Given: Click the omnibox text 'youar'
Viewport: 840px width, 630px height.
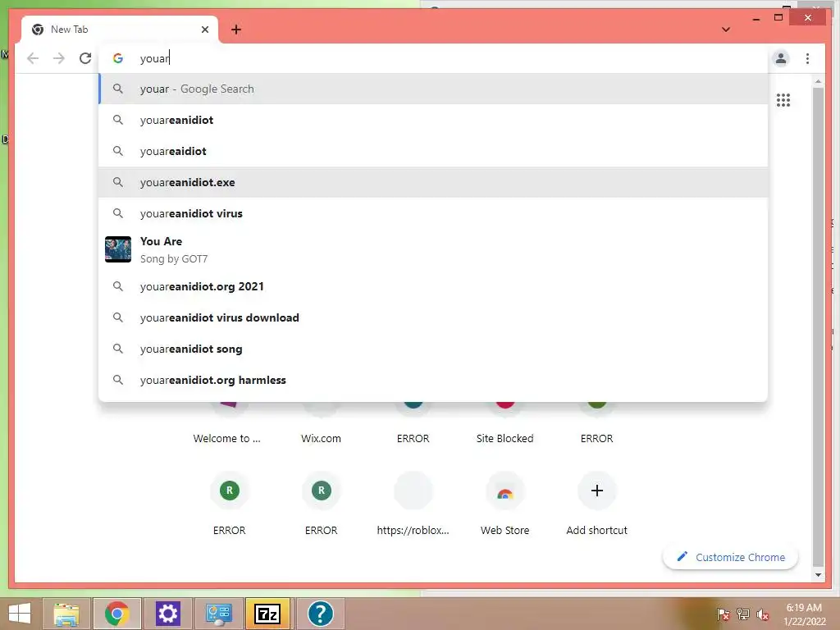Looking at the screenshot, I should click(x=154, y=58).
